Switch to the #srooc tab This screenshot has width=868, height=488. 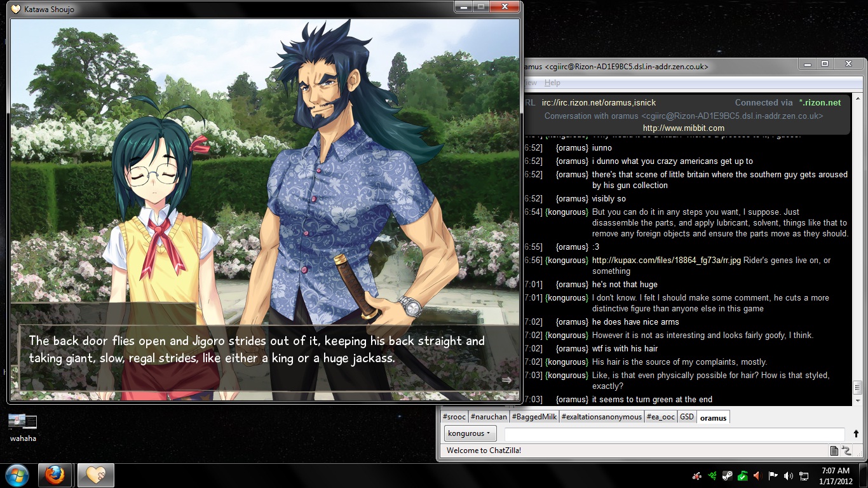[x=454, y=417]
